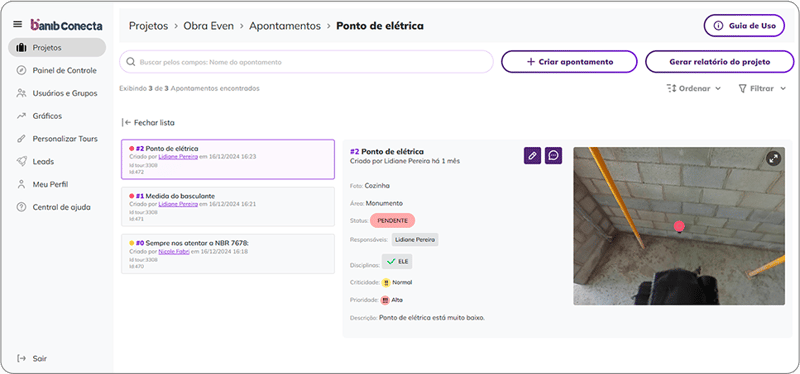800x374 pixels.
Task: Click the PENDENTE status badge
Action: coord(392,220)
